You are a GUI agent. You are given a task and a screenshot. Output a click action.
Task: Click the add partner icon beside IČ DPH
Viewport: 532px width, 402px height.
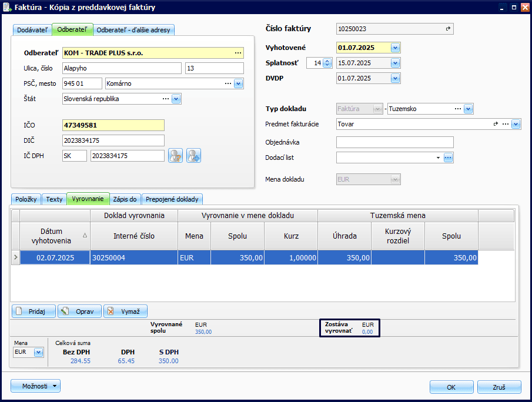194,156
